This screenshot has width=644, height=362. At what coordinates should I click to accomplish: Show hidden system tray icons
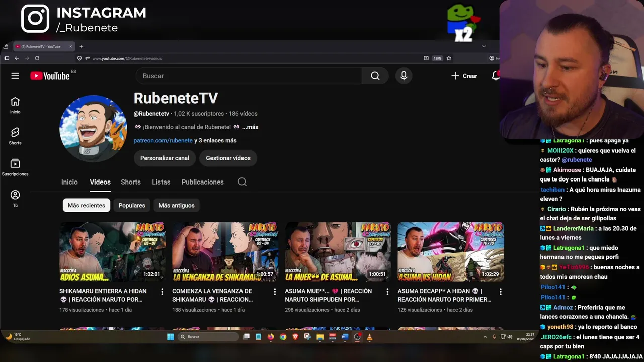pyautogui.click(x=485, y=337)
